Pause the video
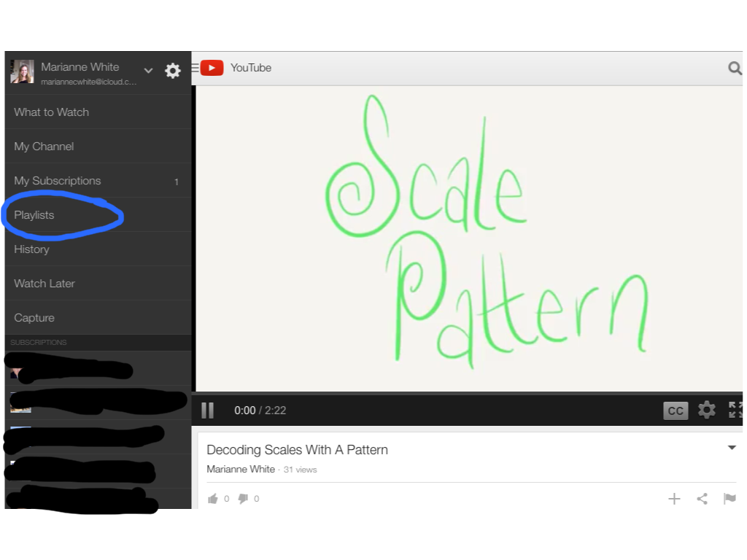 click(x=207, y=410)
